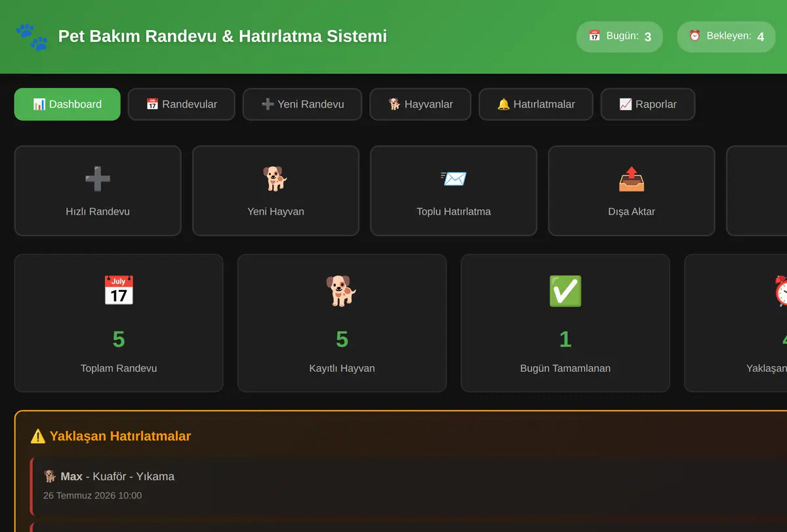Click the Bekleyen counter badge
This screenshot has height=532, width=787.
[726, 37]
